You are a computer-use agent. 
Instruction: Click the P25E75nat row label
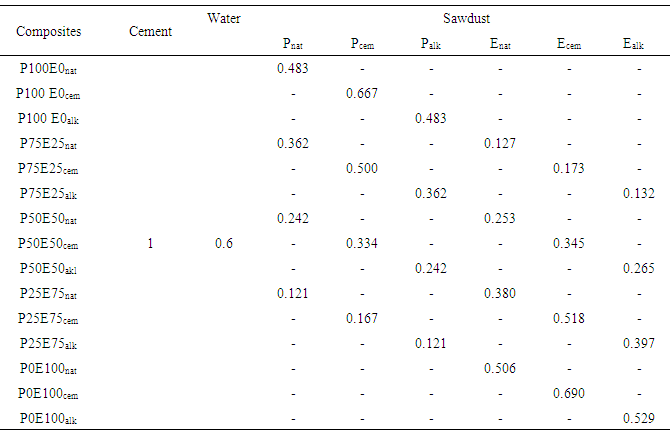[x=50, y=293]
